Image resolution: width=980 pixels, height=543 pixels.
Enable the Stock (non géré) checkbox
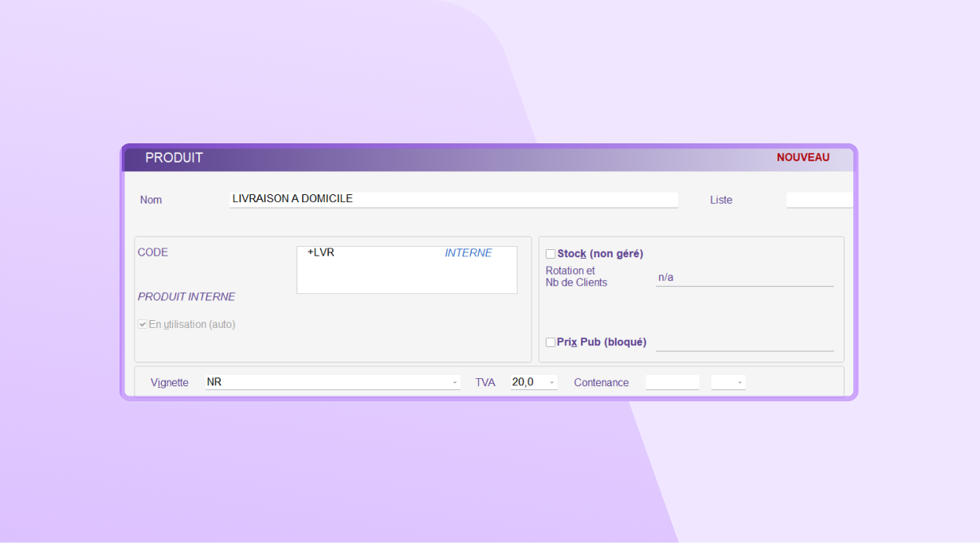tap(551, 254)
